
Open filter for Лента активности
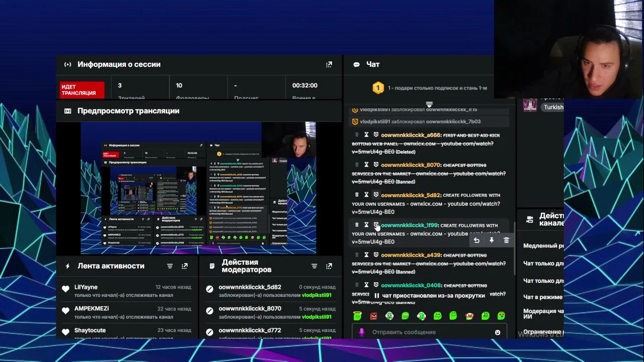coord(170,266)
